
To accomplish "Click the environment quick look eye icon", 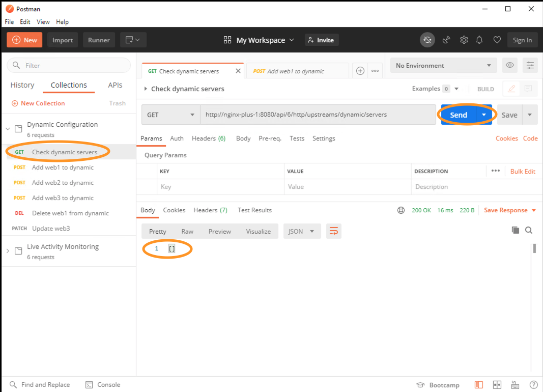I will click(510, 65).
